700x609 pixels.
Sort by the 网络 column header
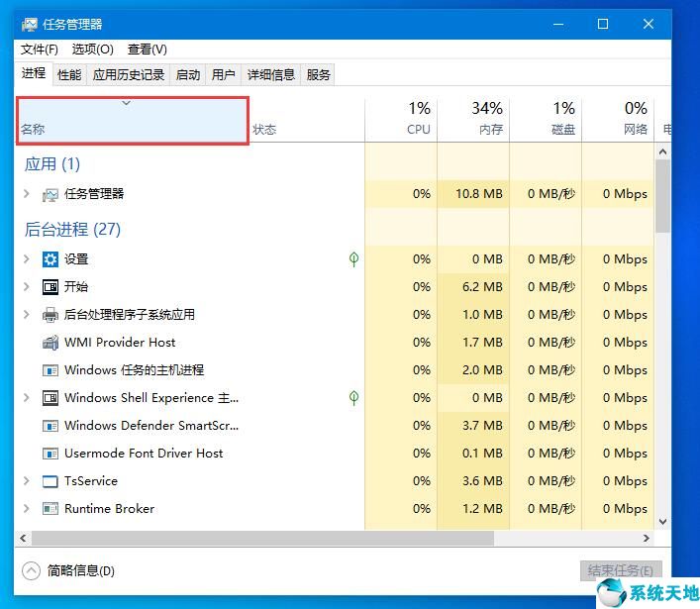618,121
